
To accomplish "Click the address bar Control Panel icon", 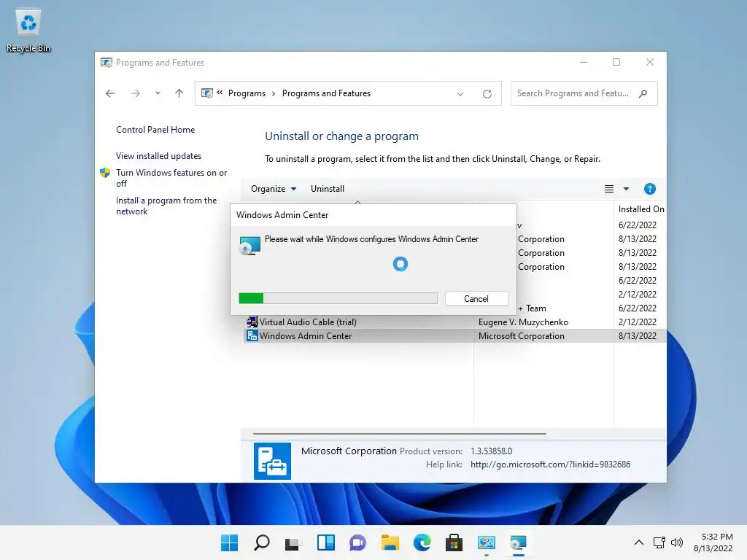I will 206,93.
